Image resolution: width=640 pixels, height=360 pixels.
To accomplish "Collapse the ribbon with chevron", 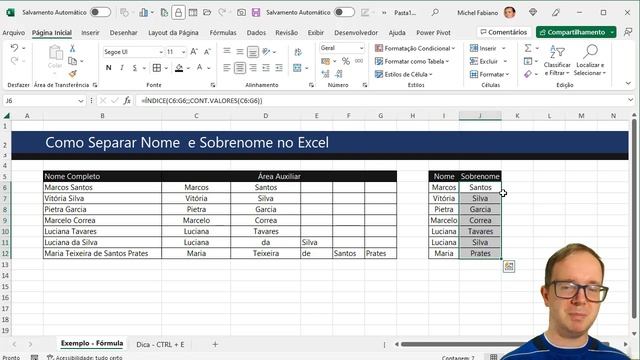I will [628, 83].
